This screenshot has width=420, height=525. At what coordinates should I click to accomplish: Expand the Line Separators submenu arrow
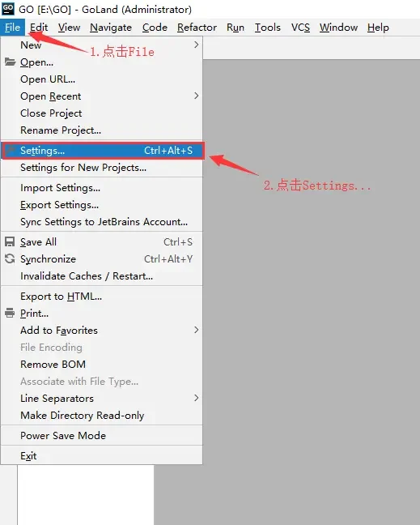click(x=197, y=398)
